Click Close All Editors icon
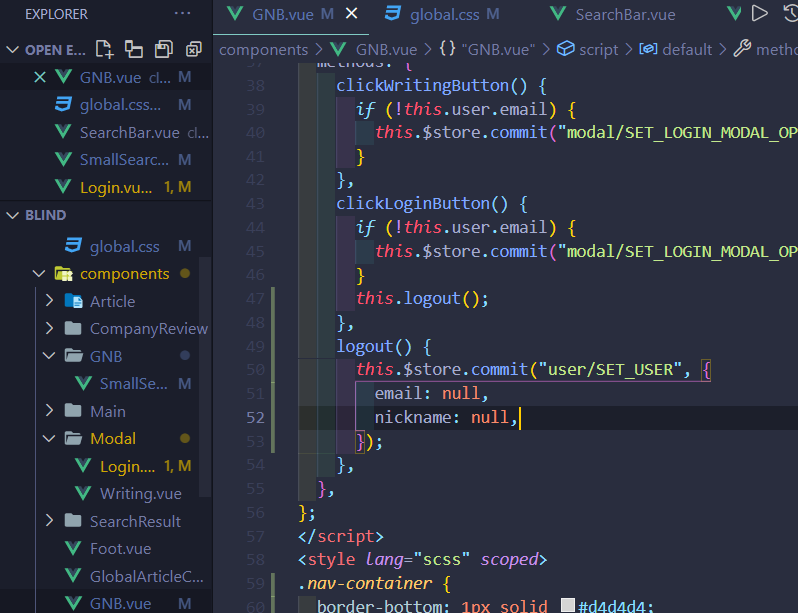 [194, 49]
